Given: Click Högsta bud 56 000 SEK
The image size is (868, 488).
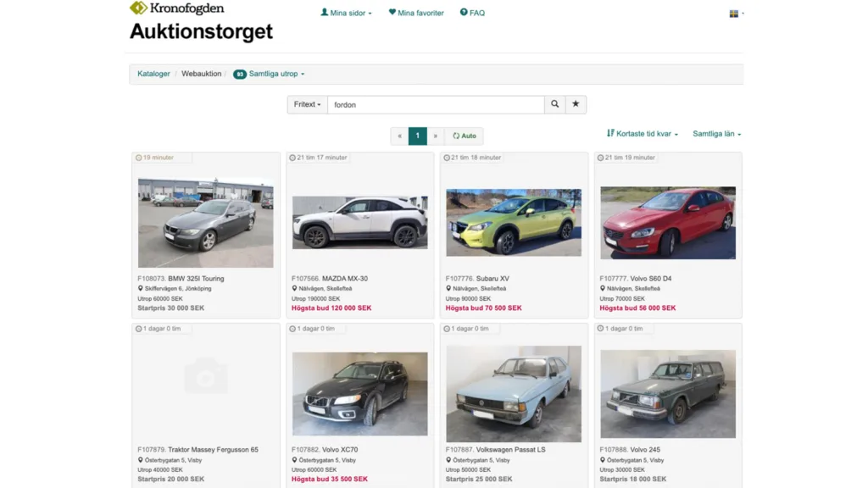Looking at the screenshot, I should tap(637, 308).
